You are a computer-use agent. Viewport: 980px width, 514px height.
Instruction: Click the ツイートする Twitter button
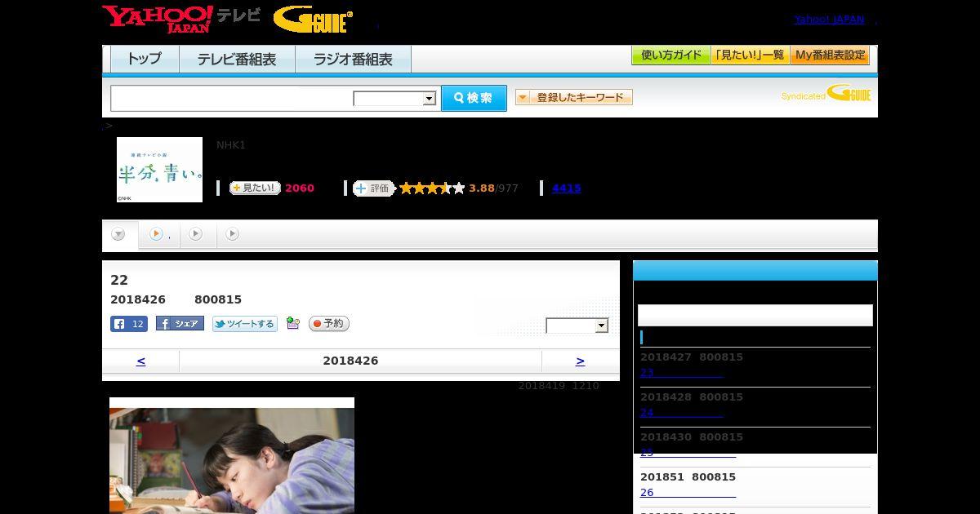245,324
